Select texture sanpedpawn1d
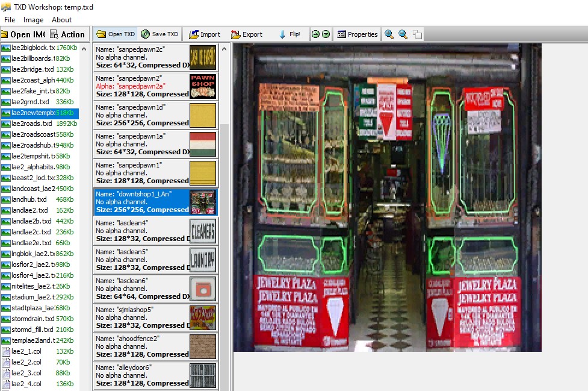Image resolution: width=588 pixels, height=391 pixels. (156, 115)
